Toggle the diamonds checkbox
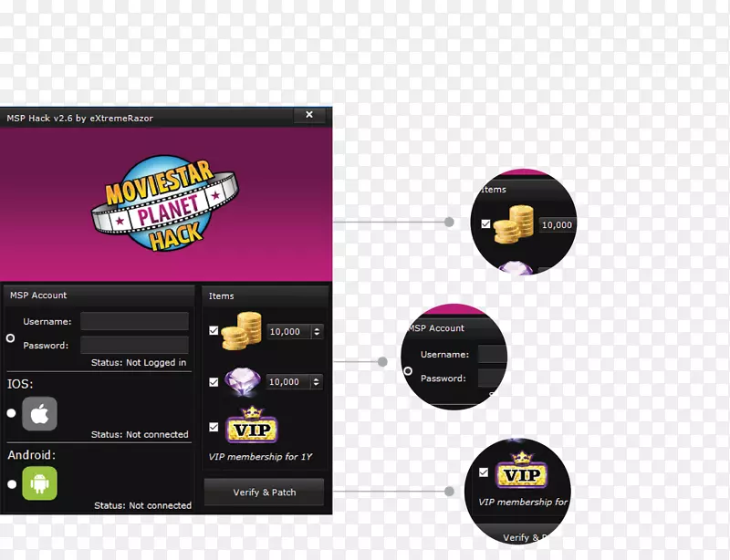730x560 pixels. tap(214, 382)
